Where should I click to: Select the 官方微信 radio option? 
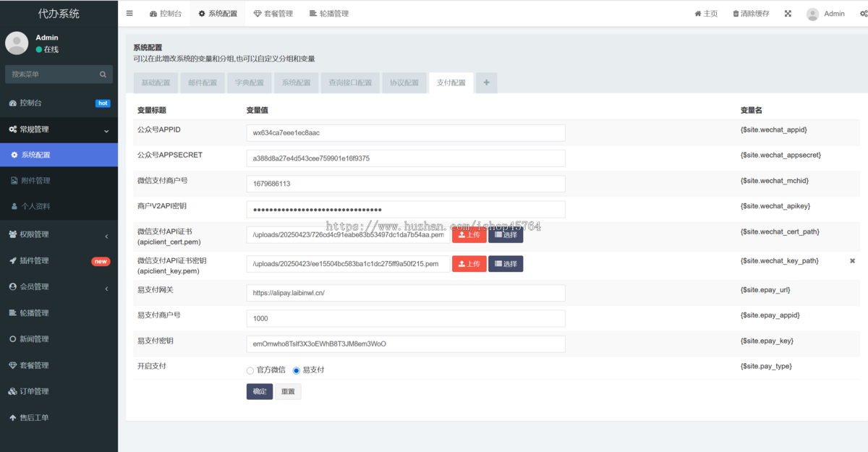tap(250, 370)
